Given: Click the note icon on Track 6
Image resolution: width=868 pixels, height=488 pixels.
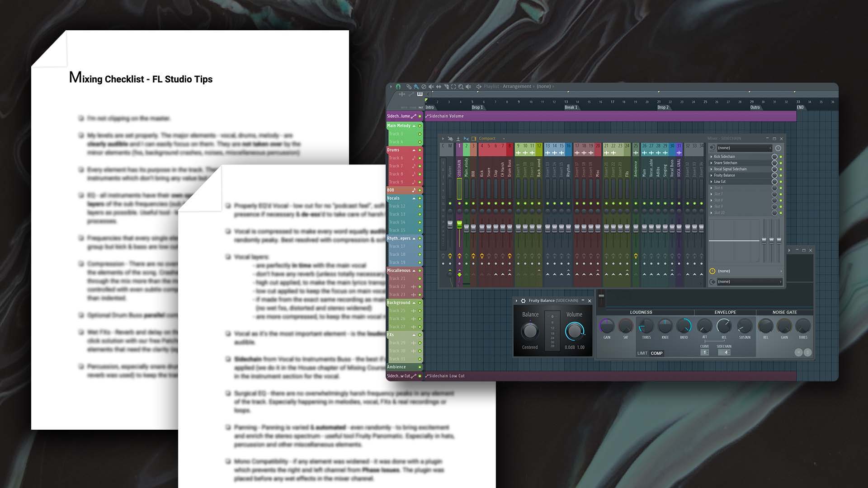Looking at the screenshot, I should (x=413, y=158).
